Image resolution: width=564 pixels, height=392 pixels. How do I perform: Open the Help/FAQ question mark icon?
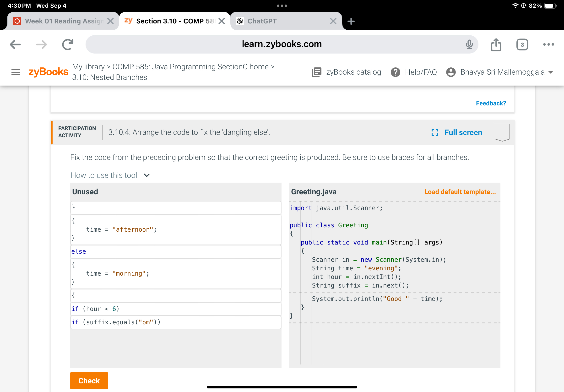(x=395, y=72)
